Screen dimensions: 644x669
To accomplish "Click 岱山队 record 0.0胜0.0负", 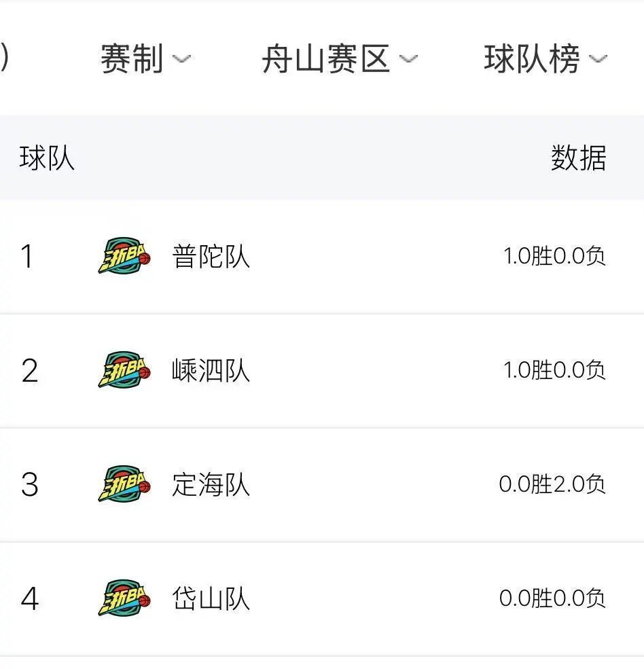I will tap(552, 598).
